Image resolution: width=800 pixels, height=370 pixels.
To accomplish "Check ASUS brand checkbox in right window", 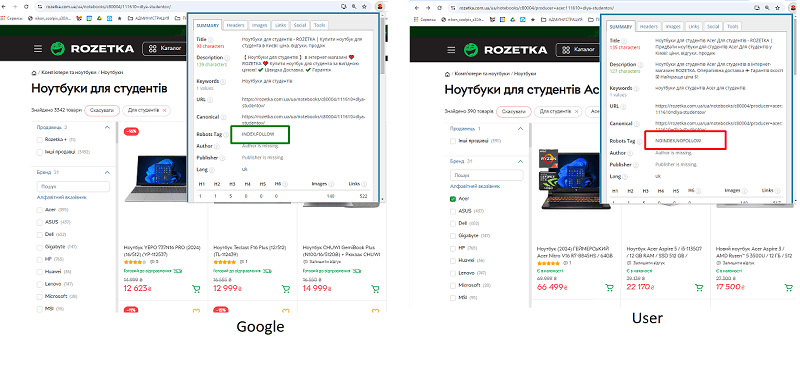I will pos(453,211).
